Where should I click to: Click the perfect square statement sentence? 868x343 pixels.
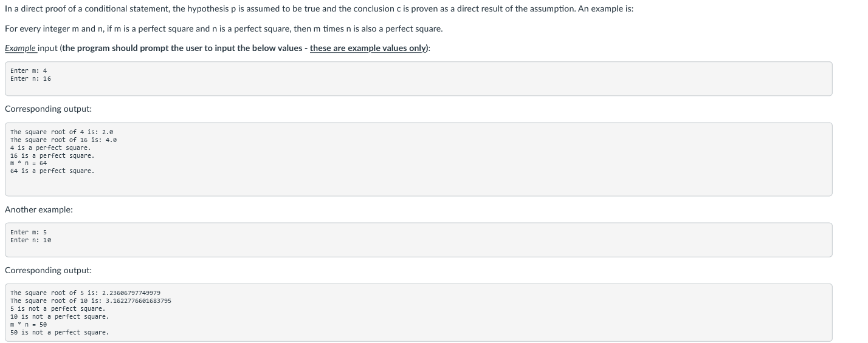224,29
